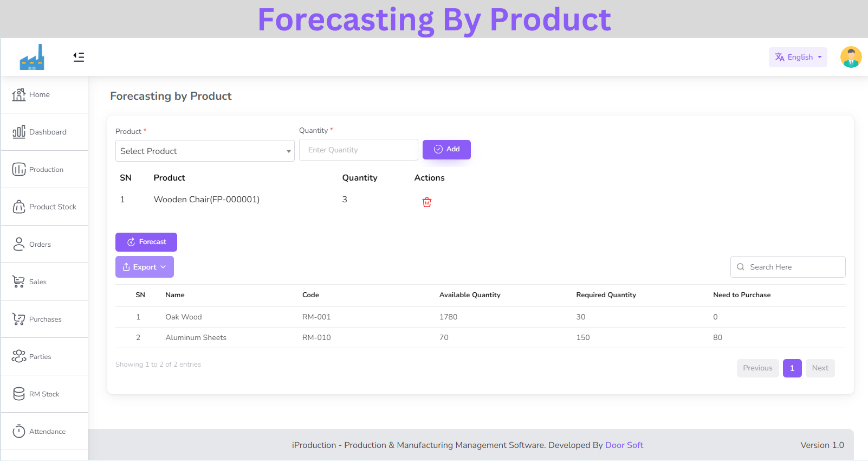
Task: Focus the Enter Quantity input field
Action: click(359, 150)
